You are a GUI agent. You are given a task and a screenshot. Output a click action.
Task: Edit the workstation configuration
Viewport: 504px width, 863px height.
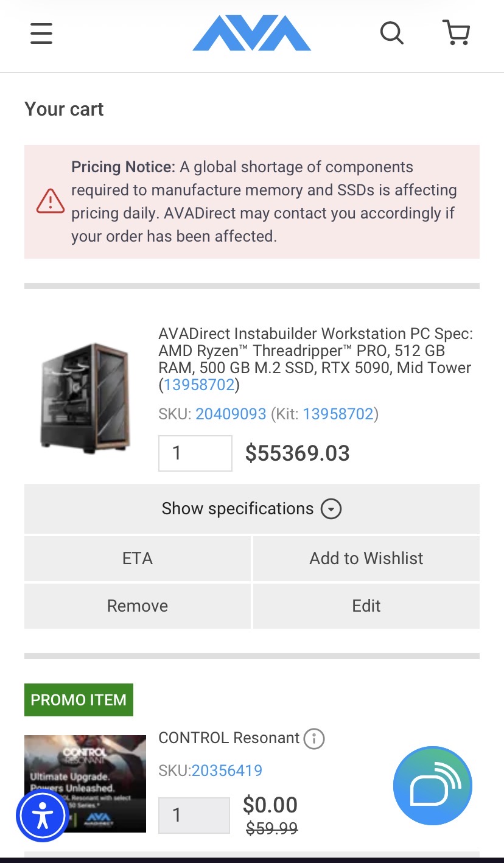[366, 606]
